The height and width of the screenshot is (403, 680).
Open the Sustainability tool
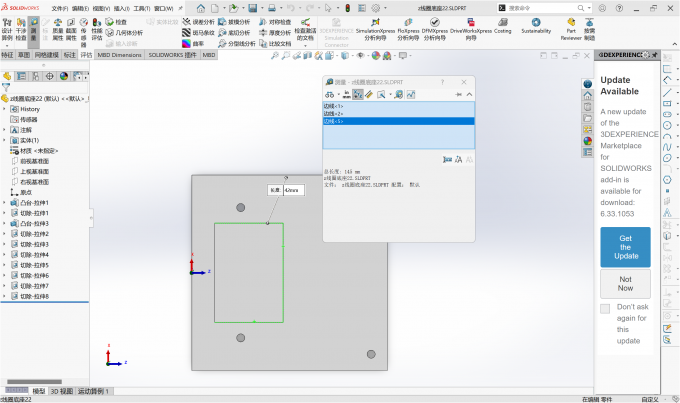[x=536, y=26]
